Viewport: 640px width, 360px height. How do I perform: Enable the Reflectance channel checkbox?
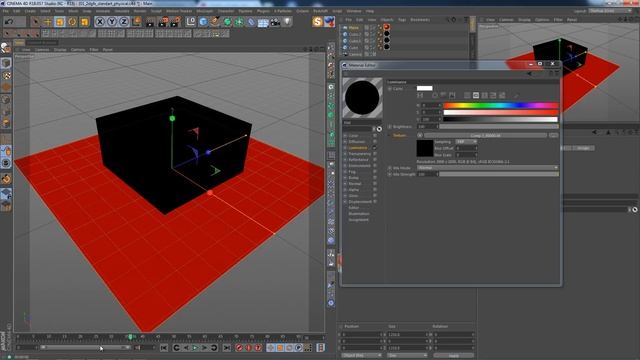375,160
